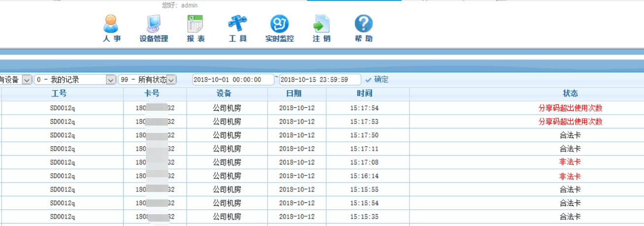This screenshot has height=226, width=644.
Task: Click the checkmark icon beside 确定
Action: pyautogui.click(x=368, y=80)
